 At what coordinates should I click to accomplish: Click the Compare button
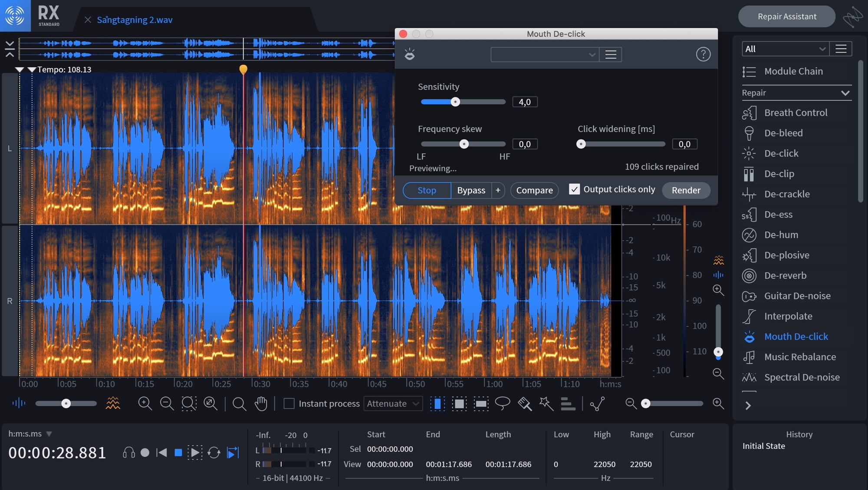click(534, 190)
